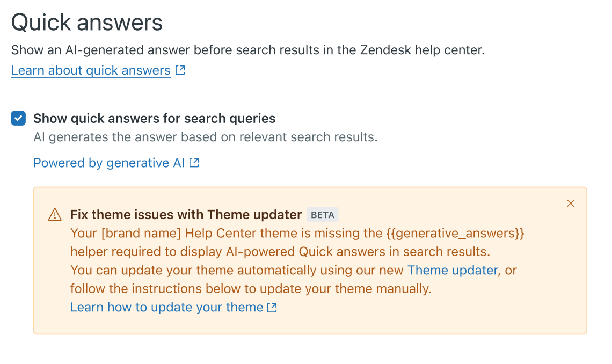The width and height of the screenshot is (612, 364).
Task: Click external-link icon after Learn how to update
Action: (x=272, y=308)
